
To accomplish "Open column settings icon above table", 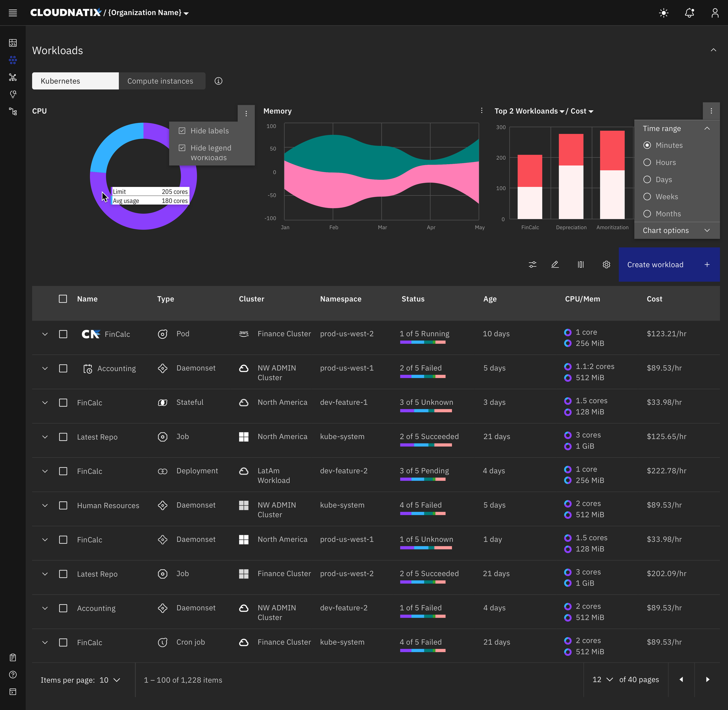I will [581, 265].
